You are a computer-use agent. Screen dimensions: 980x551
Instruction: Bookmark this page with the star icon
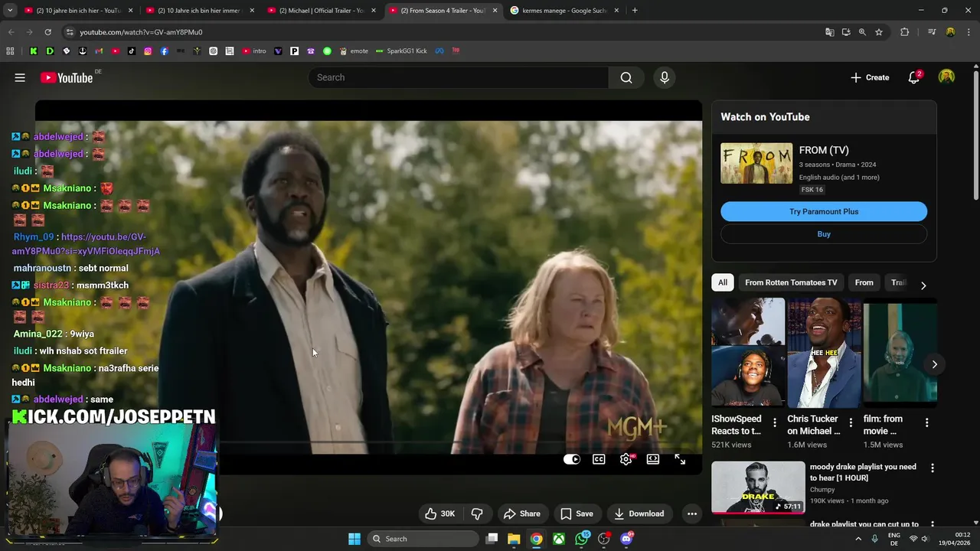(879, 32)
